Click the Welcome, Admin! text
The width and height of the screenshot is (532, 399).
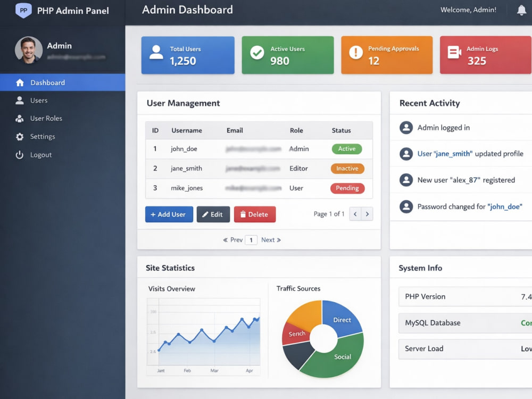tap(468, 10)
